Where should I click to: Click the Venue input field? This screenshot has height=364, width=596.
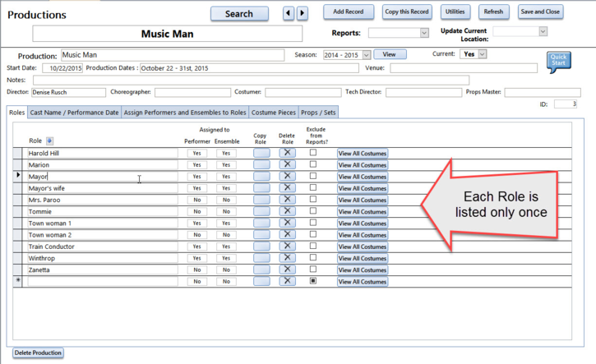464,68
